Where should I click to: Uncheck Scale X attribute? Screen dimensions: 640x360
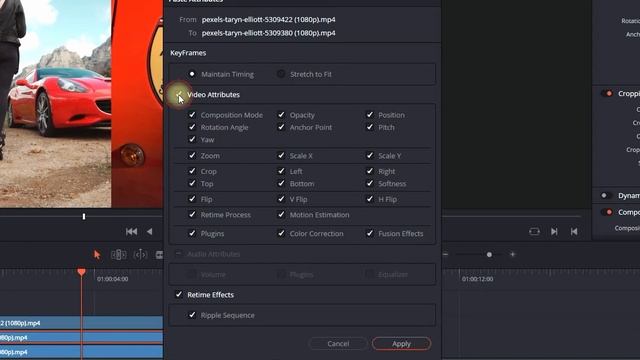[281, 155]
